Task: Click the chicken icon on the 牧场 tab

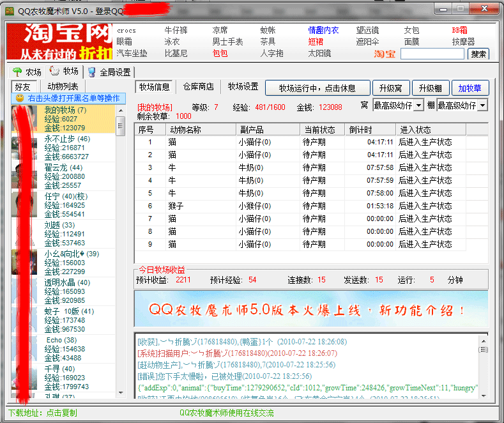Action: (x=55, y=72)
